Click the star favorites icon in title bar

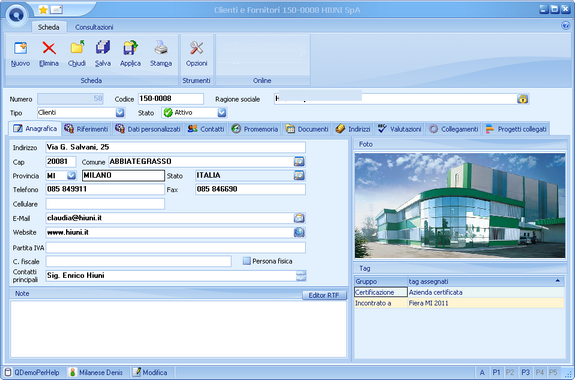pos(43,10)
